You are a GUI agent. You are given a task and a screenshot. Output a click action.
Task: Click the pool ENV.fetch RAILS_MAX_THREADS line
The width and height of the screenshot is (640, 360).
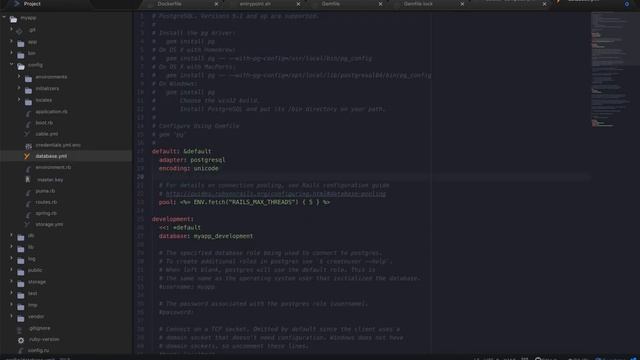[x=244, y=202]
